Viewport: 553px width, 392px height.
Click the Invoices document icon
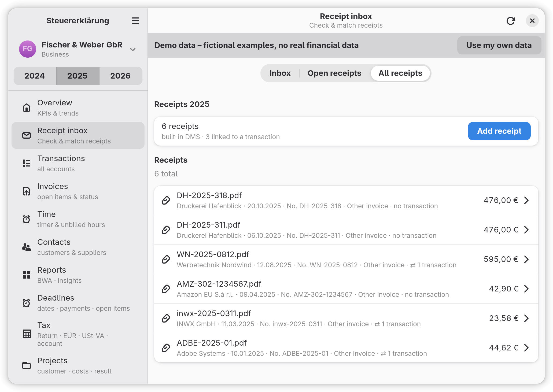[x=27, y=191]
